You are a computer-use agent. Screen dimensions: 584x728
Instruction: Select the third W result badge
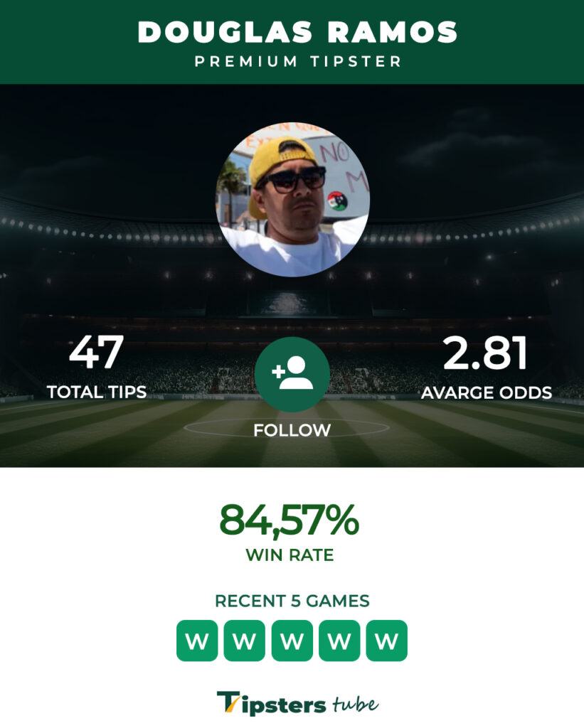[292, 641]
